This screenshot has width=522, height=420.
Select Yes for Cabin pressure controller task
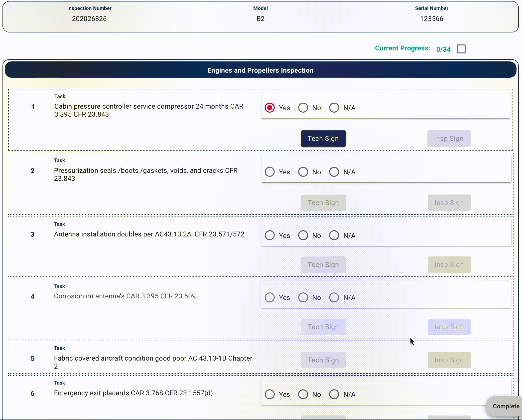pyautogui.click(x=270, y=108)
